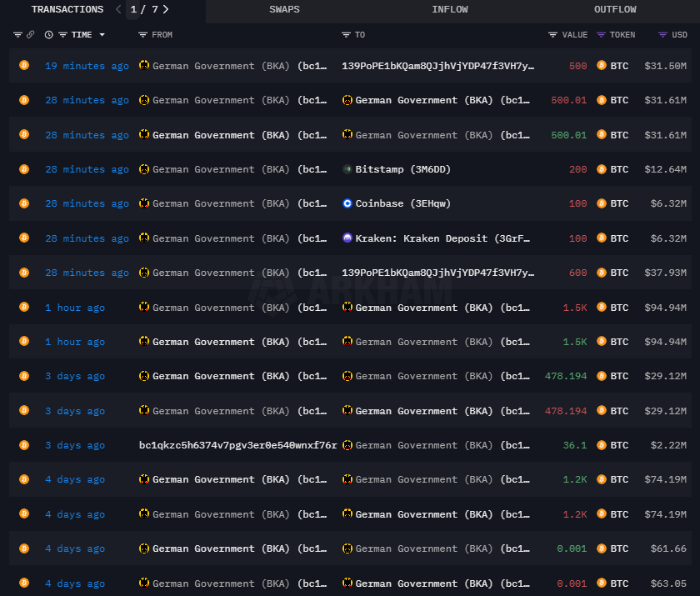Click the Bitcoin chain icon in first row
Image resolution: width=700 pixels, height=596 pixels.
point(24,65)
